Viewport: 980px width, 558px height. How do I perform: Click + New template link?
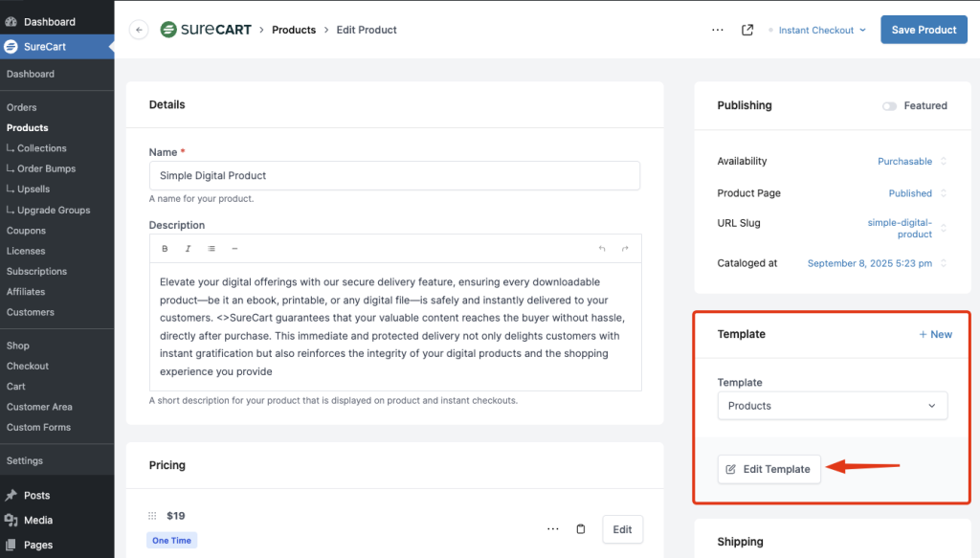click(935, 334)
